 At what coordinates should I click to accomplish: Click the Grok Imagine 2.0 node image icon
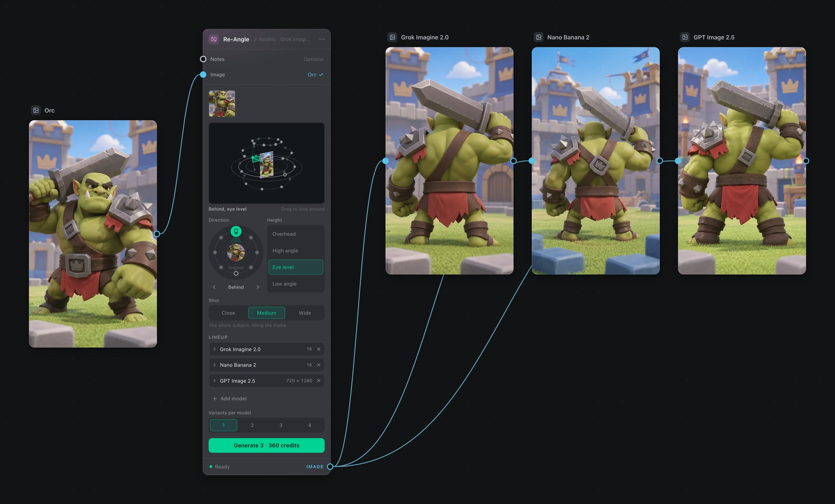pos(392,37)
